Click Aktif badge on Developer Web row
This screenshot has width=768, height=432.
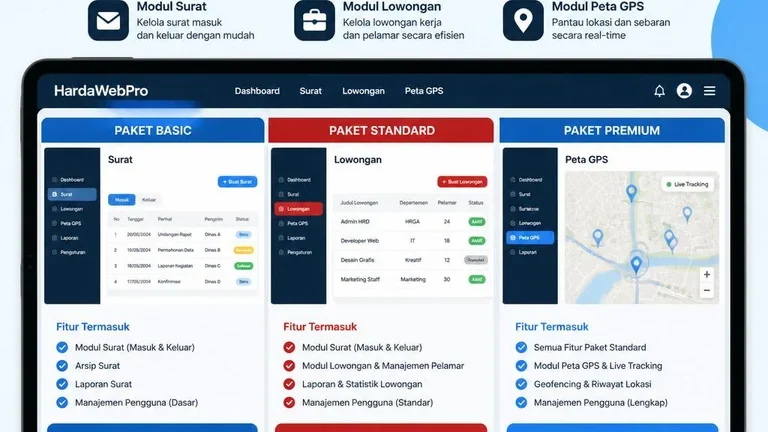coord(477,240)
